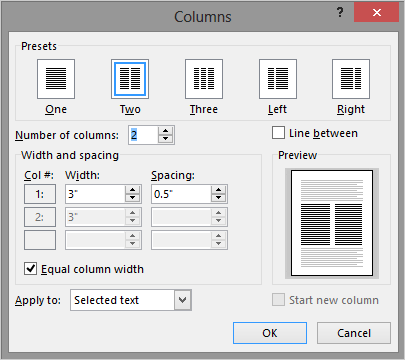
Task: Click the column 2 width up arrow
Action: [133, 213]
